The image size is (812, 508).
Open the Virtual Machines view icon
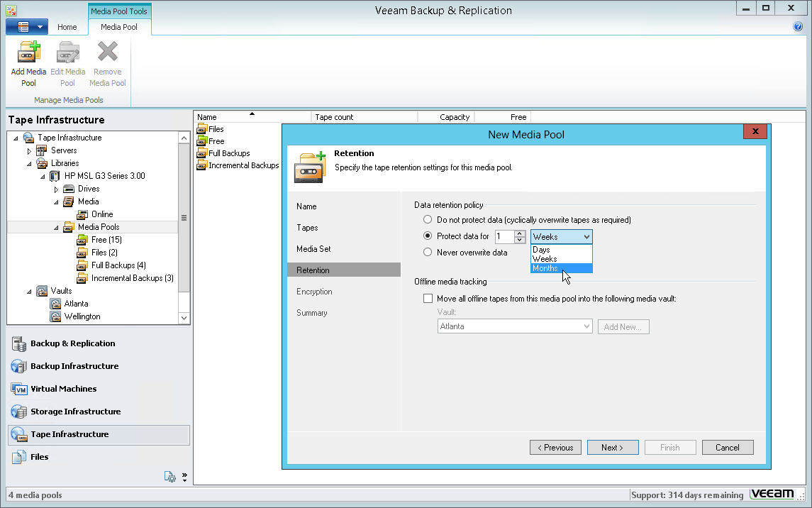18,390
